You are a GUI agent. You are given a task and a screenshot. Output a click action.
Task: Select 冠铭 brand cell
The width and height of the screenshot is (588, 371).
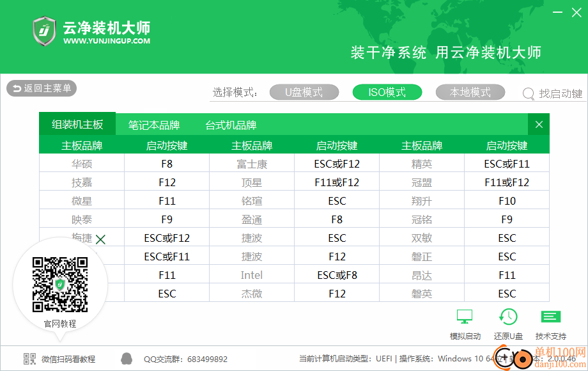click(422, 219)
